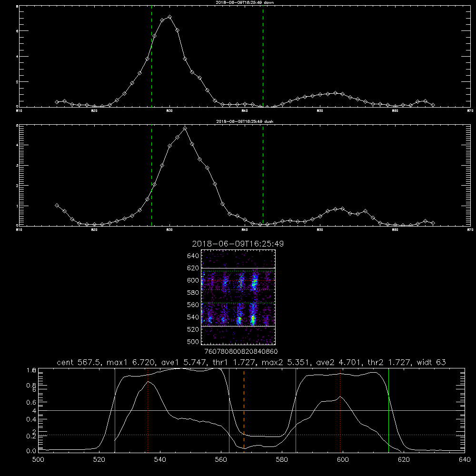Screen dimensions: 476x476
Task: Click the spectrogram x-axis label string 760780800820840860
Action: point(241,351)
